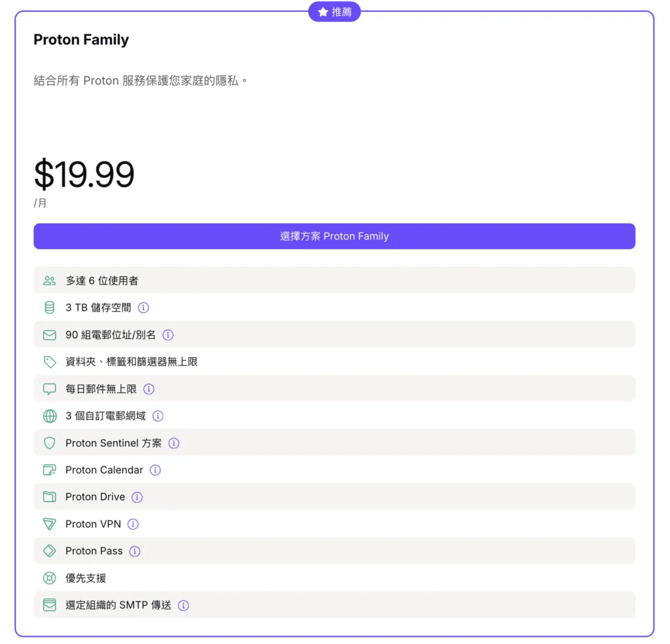Screen dimensions: 670x644
Task: Open info for SMTP 傳送 feature
Action: click(x=183, y=605)
